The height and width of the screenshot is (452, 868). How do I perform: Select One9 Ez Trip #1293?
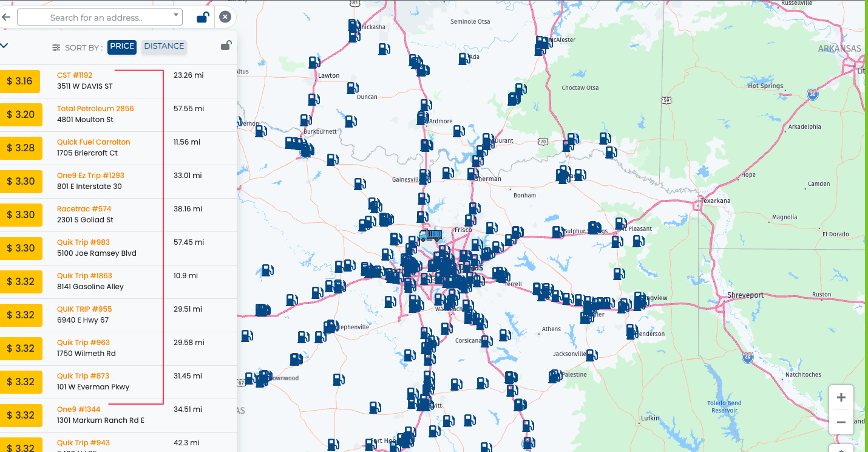[x=90, y=176]
